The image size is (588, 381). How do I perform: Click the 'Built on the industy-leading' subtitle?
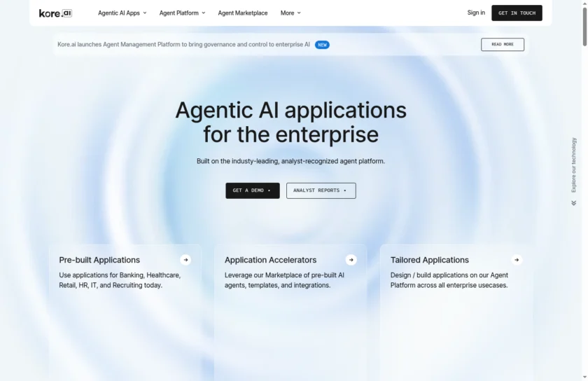click(290, 161)
